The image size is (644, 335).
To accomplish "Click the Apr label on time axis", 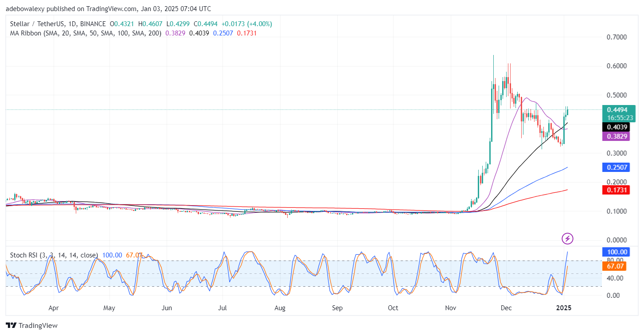I will tap(53, 307).
